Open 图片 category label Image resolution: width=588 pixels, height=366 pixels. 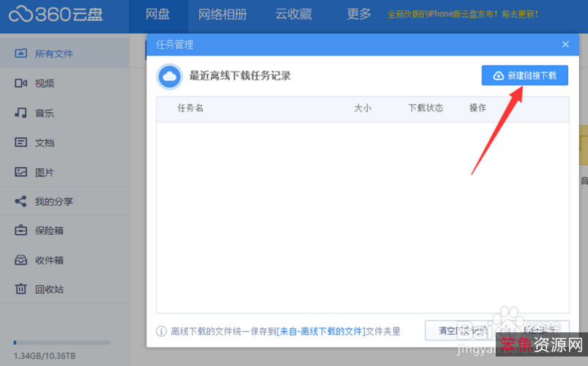[x=45, y=172]
